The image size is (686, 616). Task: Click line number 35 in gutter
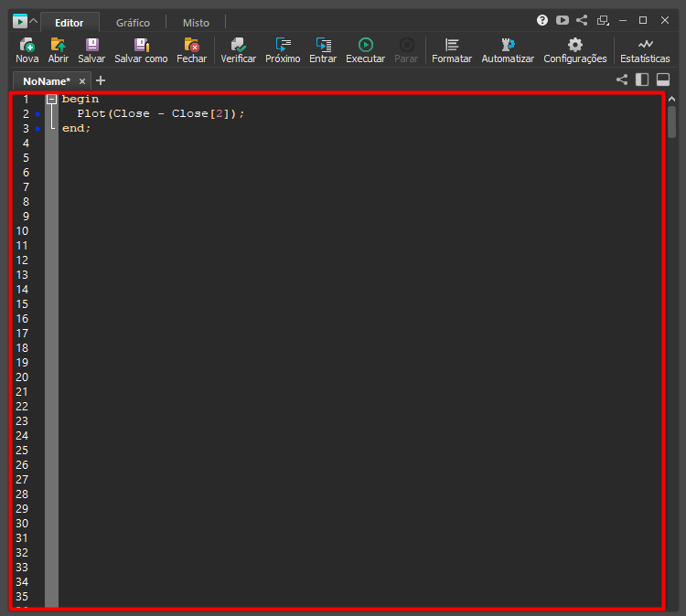click(x=22, y=596)
